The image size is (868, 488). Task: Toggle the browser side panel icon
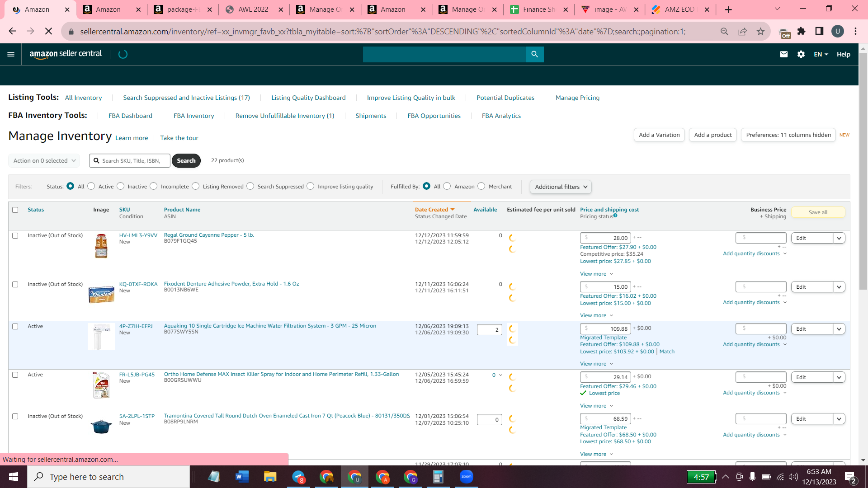pyautogui.click(x=819, y=31)
